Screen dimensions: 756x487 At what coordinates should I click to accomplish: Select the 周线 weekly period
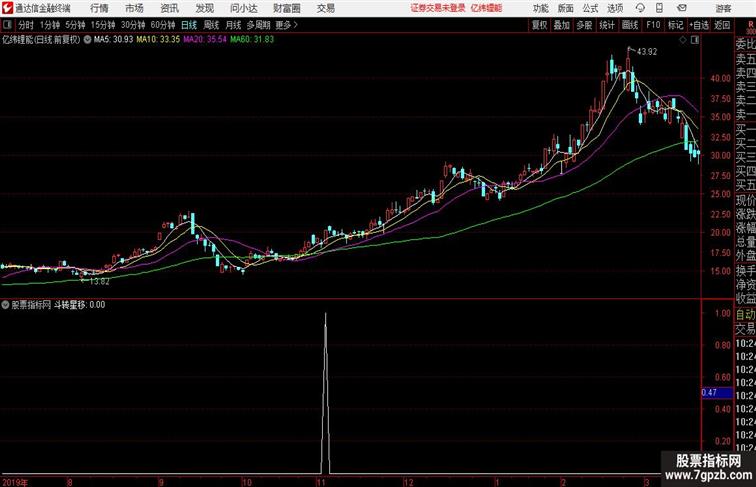pos(211,25)
